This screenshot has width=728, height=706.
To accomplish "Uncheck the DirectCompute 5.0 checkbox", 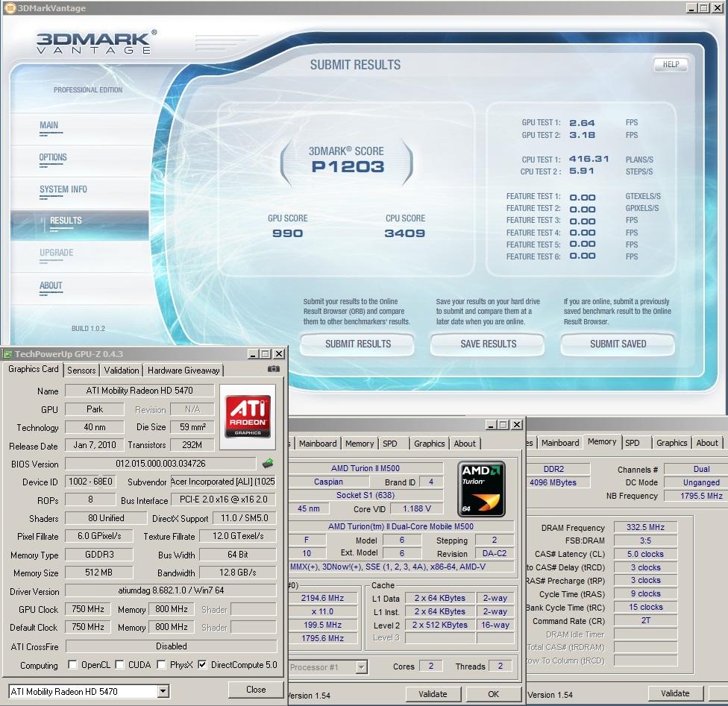I will pos(202,664).
